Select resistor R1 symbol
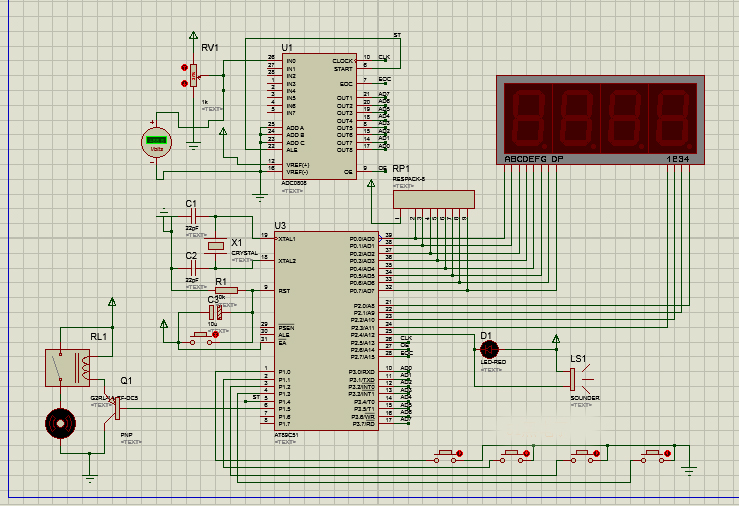Image resolution: width=739 pixels, height=506 pixels. tap(226, 291)
